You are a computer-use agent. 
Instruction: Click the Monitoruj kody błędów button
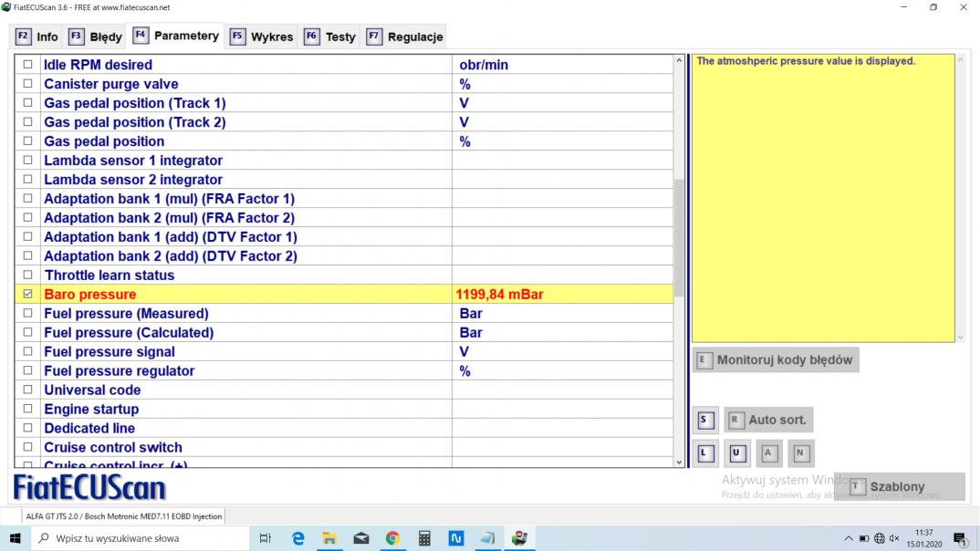tap(776, 360)
